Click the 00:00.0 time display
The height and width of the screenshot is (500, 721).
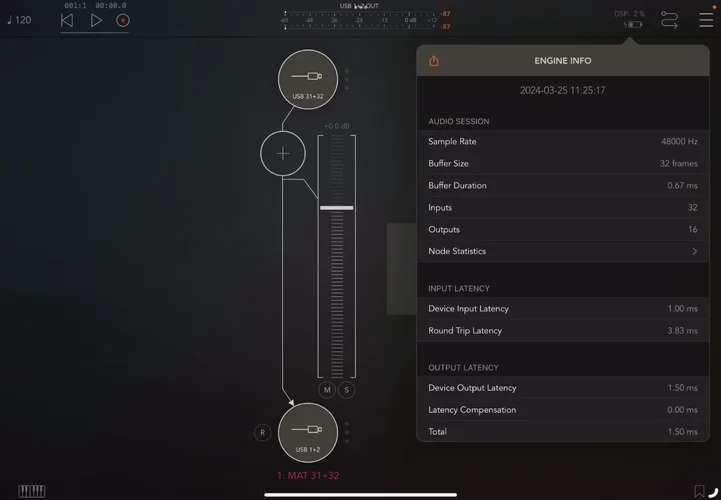pos(111,6)
